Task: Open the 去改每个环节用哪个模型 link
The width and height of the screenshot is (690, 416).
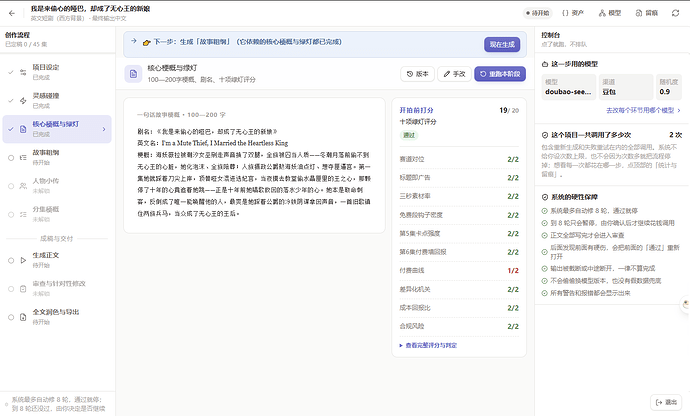Action: click(643, 110)
